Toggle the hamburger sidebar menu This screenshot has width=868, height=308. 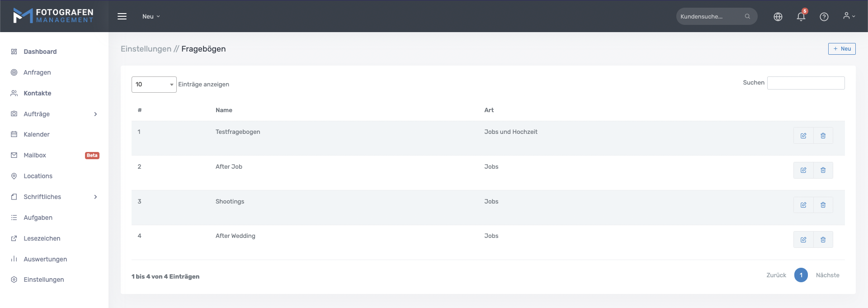pyautogui.click(x=122, y=16)
